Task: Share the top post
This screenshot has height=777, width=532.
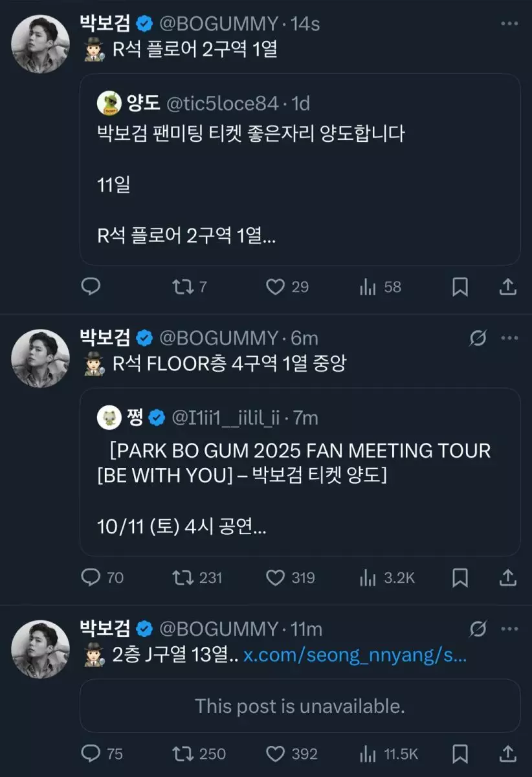Action: click(509, 286)
